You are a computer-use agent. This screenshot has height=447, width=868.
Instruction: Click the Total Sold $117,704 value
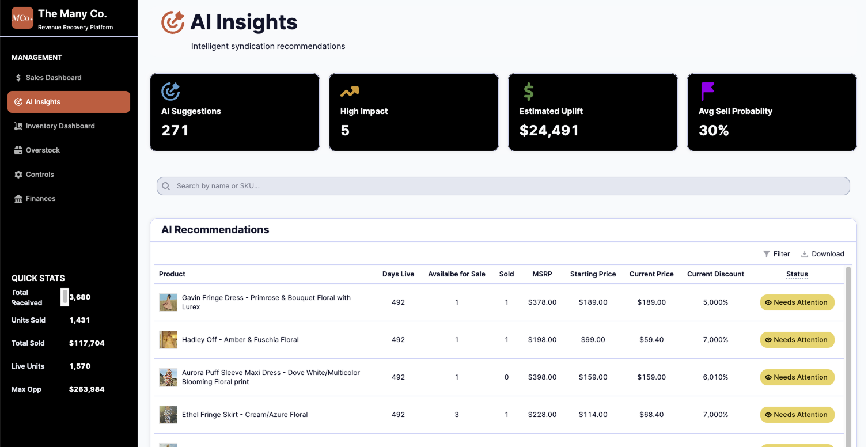[87, 343]
